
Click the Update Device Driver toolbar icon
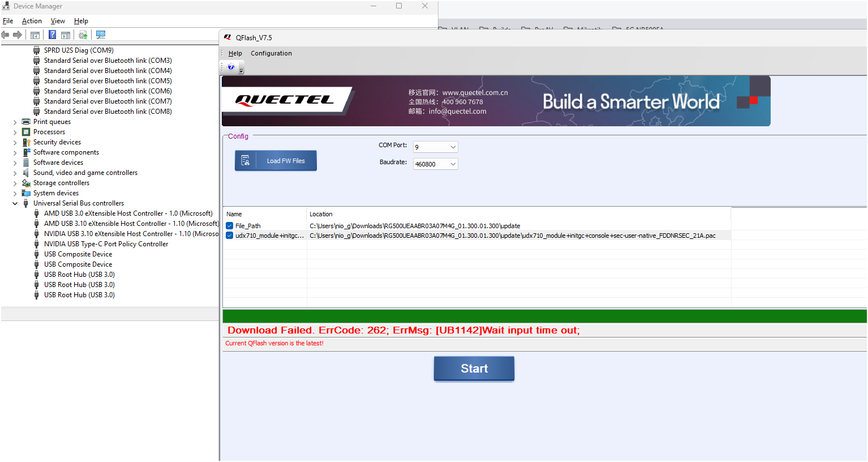[x=83, y=35]
